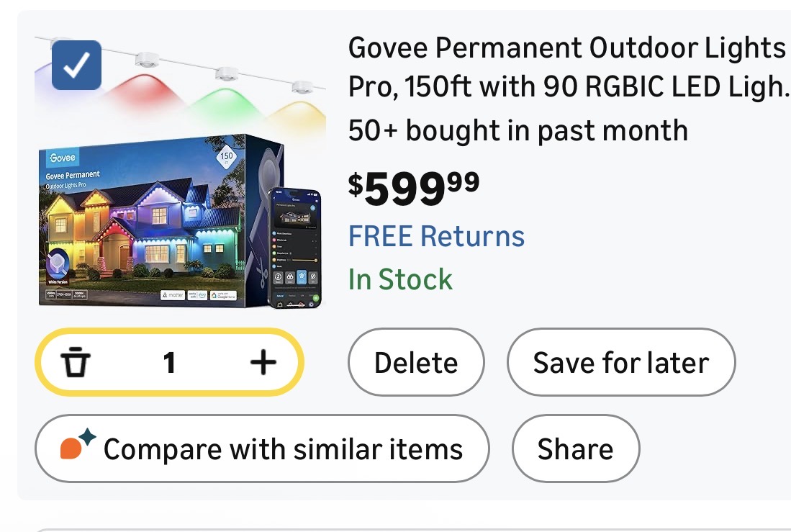
Task: Open the Govee Permanent Outdoor Lights title
Action: coord(566,68)
